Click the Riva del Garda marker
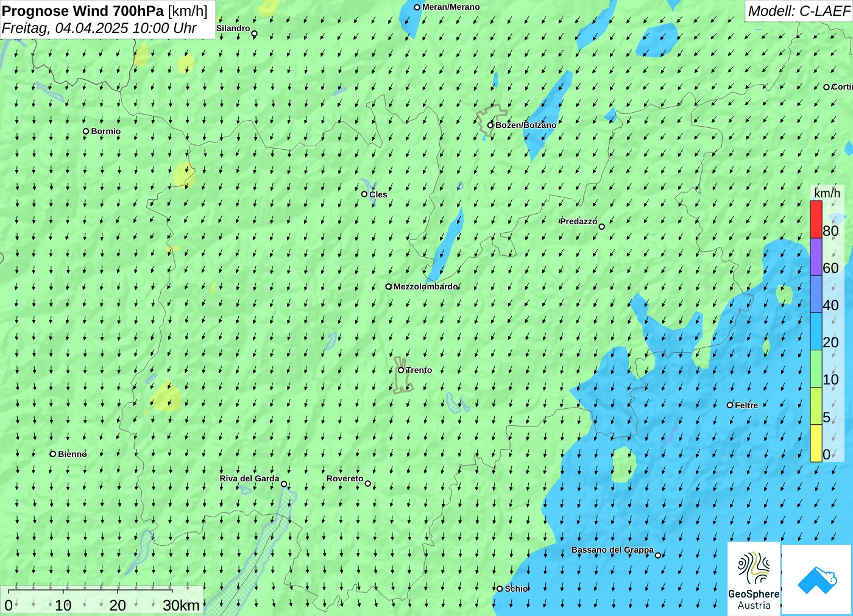Screen dimensions: 853x616 point(283,484)
